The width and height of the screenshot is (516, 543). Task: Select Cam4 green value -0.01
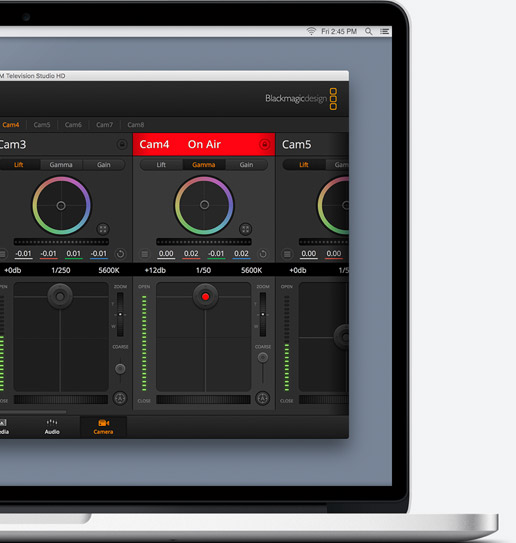click(x=216, y=254)
